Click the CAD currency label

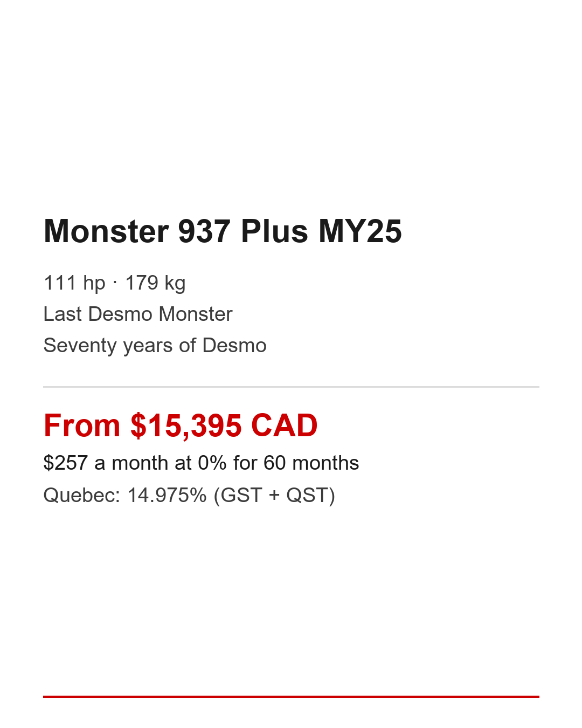[x=284, y=425]
